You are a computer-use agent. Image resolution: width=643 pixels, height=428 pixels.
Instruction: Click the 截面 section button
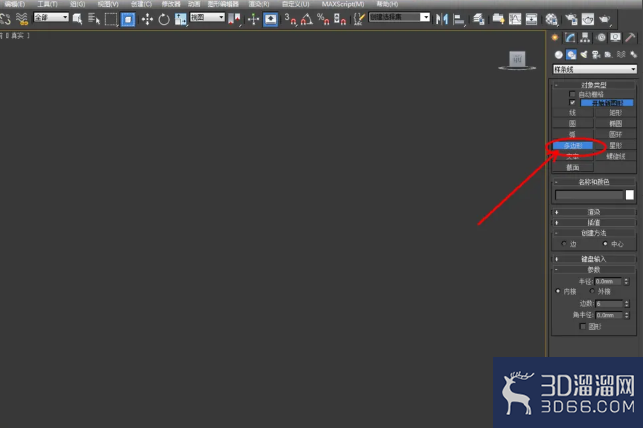tap(572, 167)
